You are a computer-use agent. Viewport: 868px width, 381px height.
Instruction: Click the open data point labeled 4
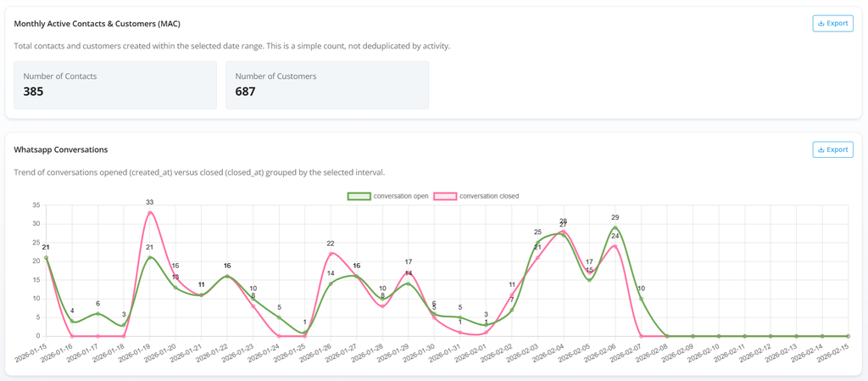pyautogui.click(x=72, y=322)
